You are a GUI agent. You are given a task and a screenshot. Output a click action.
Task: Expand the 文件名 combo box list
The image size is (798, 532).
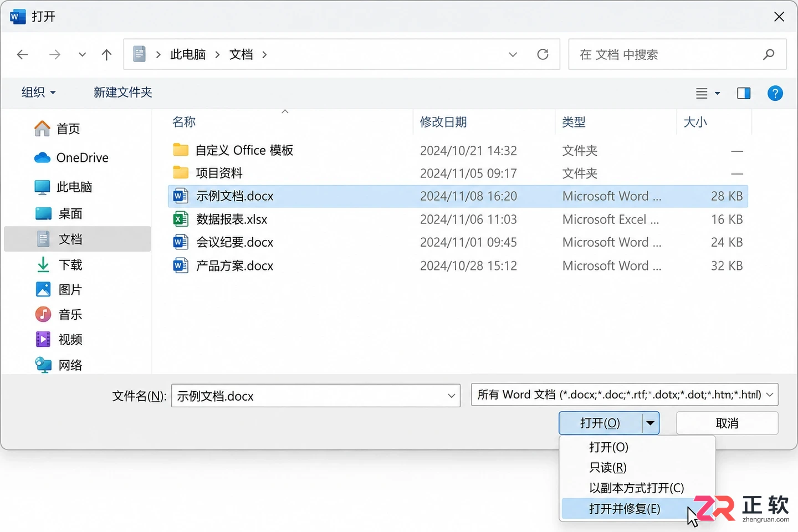(x=451, y=396)
